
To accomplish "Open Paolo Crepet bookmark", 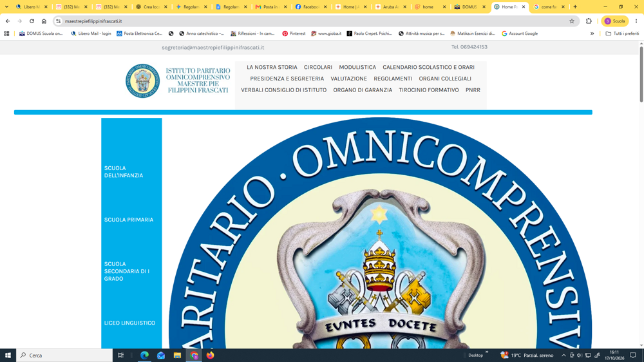I will tap(369, 33).
